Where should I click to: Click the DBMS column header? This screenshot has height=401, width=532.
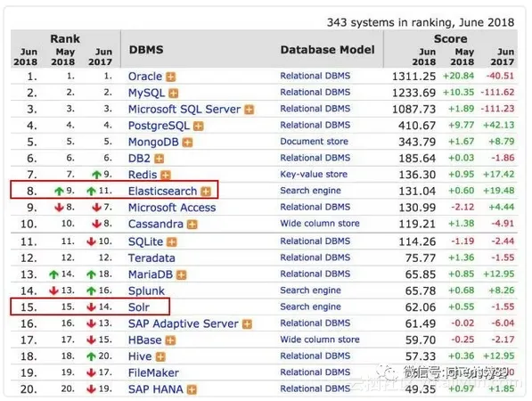click(x=146, y=50)
